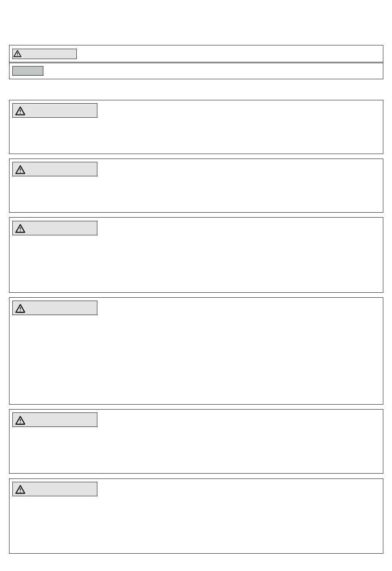Click the warning triangle in the first large warning box
The width and height of the screenshot is (392, 571).
[20, 111]
